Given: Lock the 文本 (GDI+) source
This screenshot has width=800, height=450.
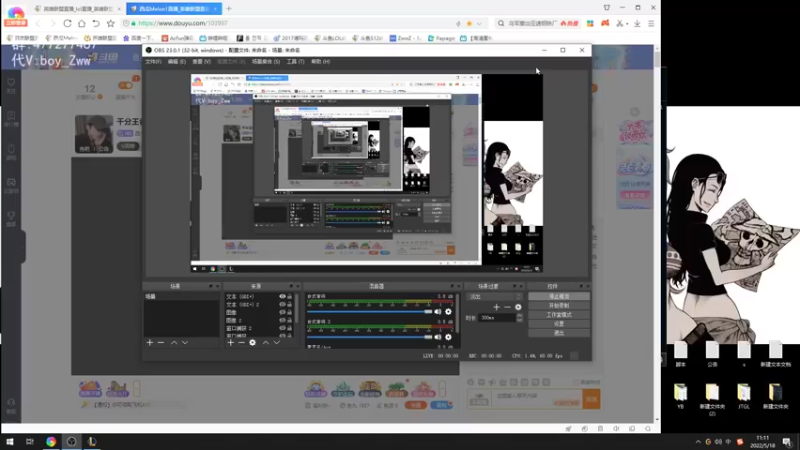Looking at the screenshot, I should [290, 296].
